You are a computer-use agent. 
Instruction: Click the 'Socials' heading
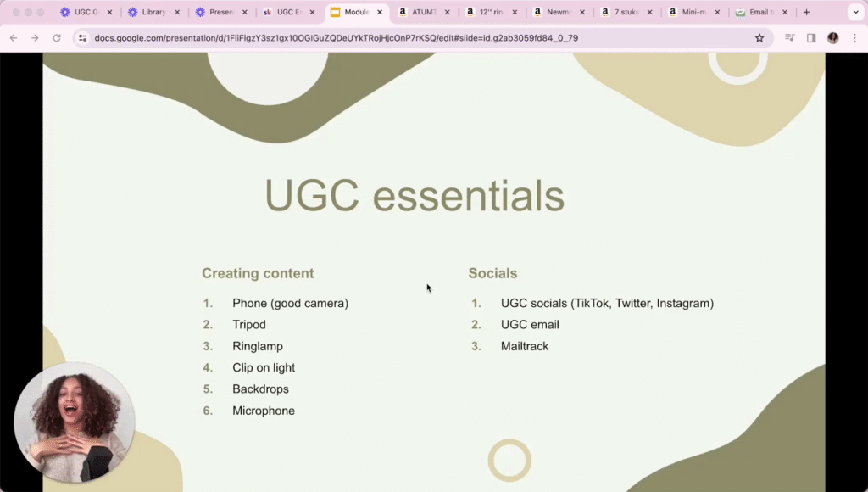pos(492,273)
